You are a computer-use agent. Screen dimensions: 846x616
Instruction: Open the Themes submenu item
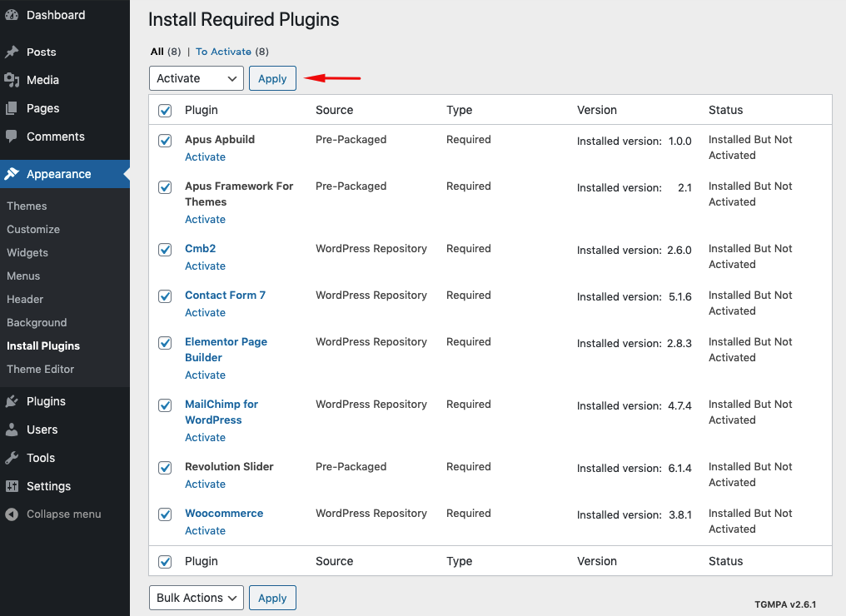(27, 206)
